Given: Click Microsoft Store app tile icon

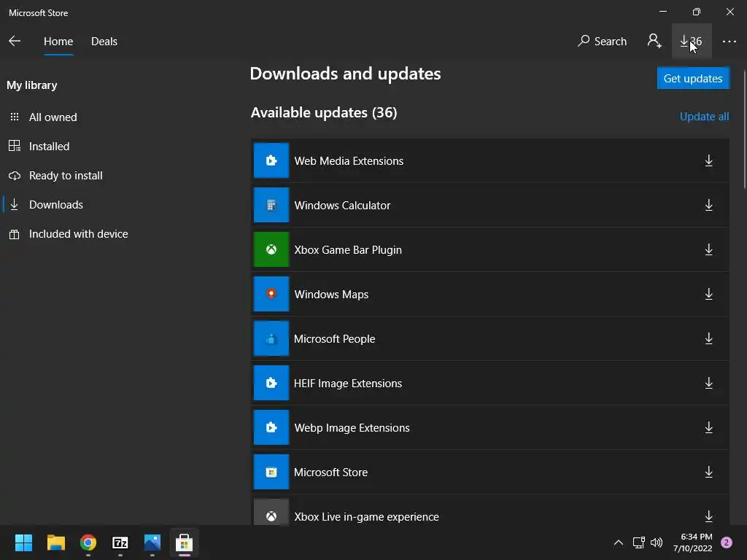Looking at the screenshot, I should point(271,472).
